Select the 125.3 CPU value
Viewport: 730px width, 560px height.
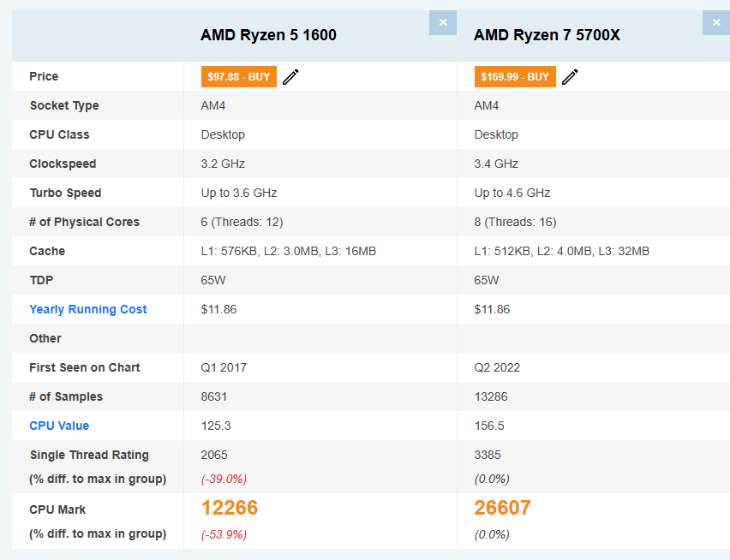click(216, 426)
